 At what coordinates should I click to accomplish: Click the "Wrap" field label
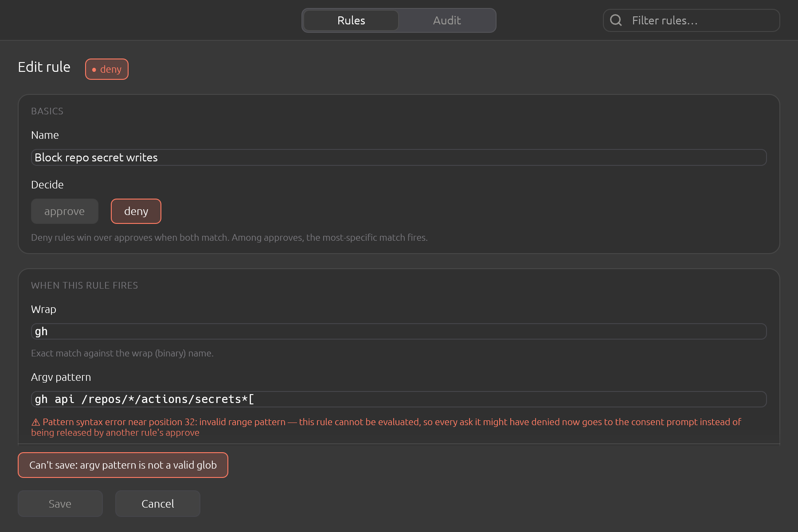43,309
